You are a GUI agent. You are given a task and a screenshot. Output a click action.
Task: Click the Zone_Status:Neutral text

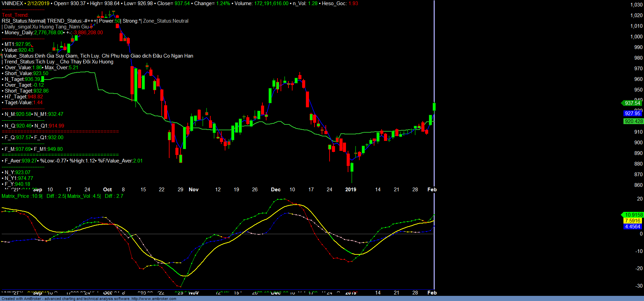click(x=165, y=21)
